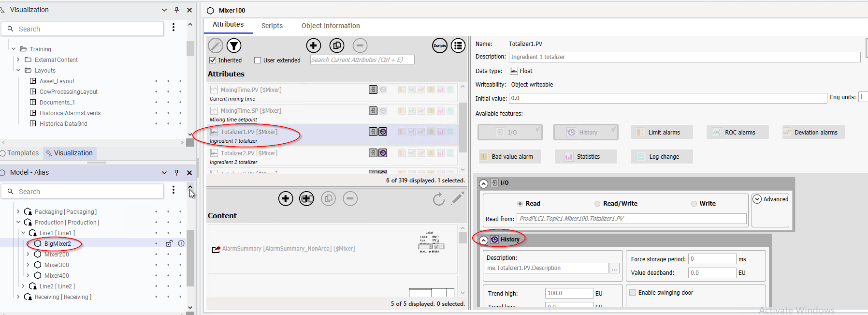This screenshot has width=868, height=315.
Task: Expand the Packaging area node
Action: pyautogui.click(x=18, y=211)
